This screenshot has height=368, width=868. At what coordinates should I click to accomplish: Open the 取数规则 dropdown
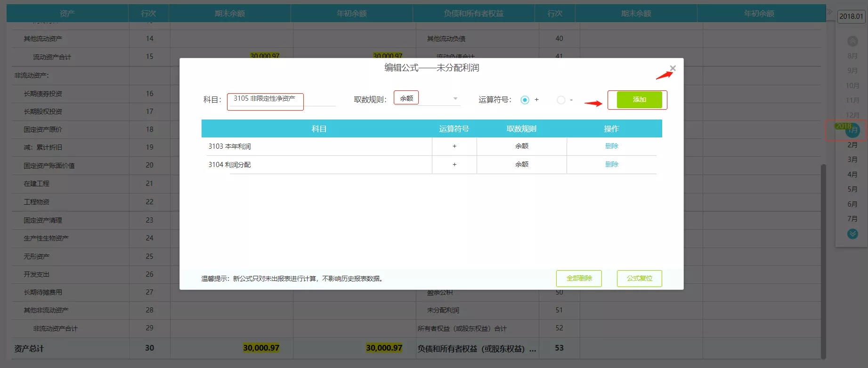click(427, 98)
